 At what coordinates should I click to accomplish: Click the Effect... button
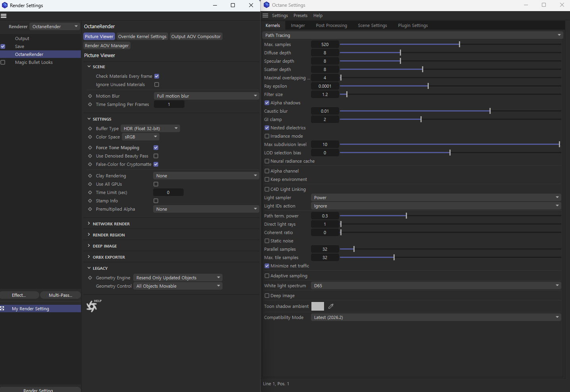(19, 295)
